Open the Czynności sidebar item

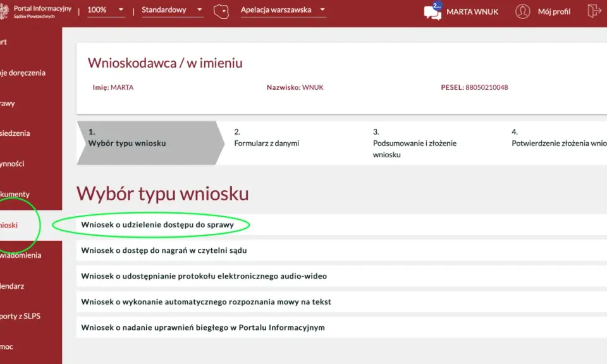[31, 164]
